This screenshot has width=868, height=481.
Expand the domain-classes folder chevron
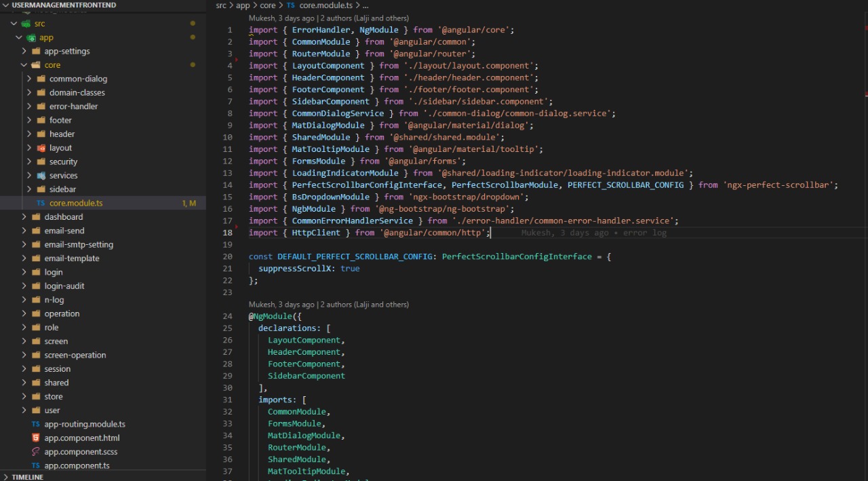pyautogui.click(x=29, y=92)
